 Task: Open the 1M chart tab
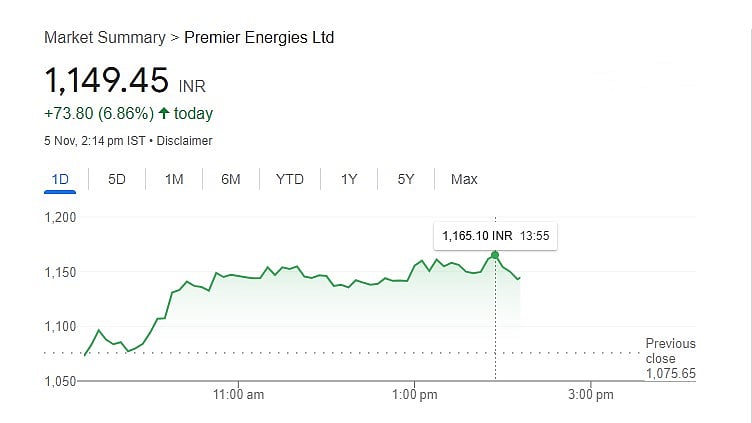click(x=174, y=180)
